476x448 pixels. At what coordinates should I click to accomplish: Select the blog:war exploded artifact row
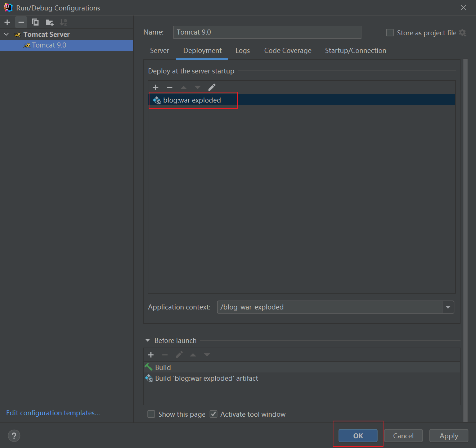click(302, 100)
